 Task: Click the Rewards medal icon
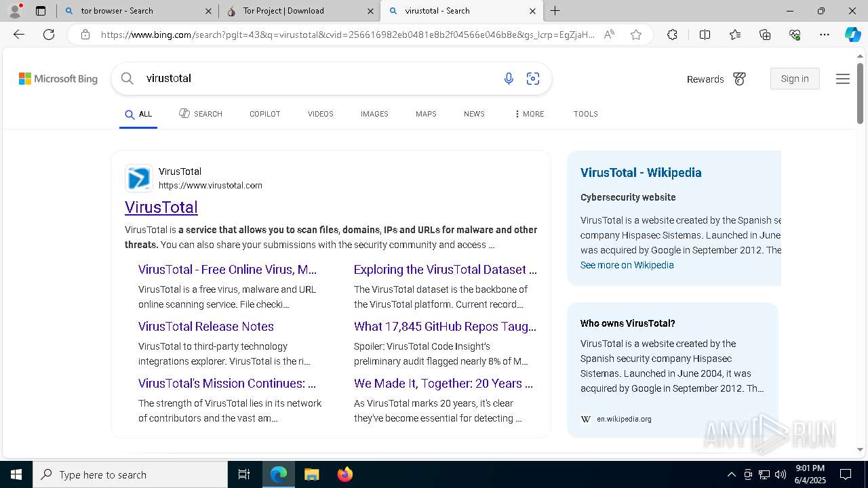pyautogui.click(x=739, y=79)
